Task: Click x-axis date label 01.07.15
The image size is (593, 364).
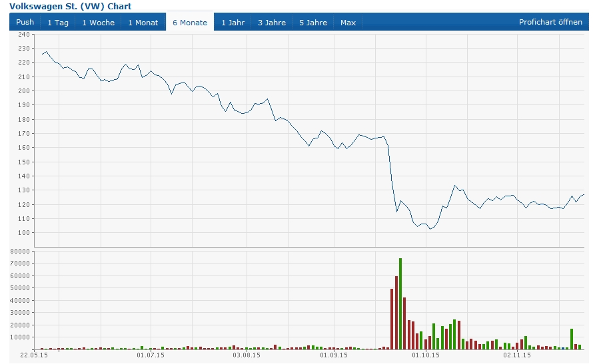Action: pyautogui.click(x=151, y=355)
